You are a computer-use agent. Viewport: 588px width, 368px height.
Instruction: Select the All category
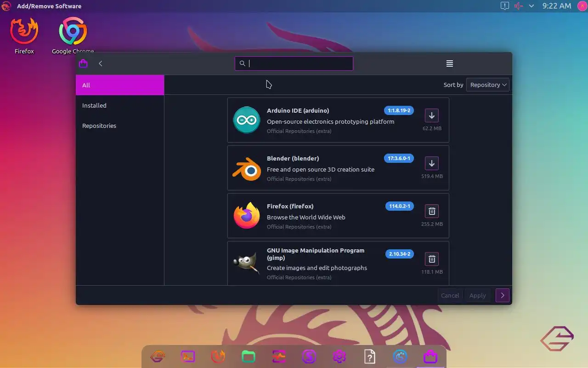120,85
